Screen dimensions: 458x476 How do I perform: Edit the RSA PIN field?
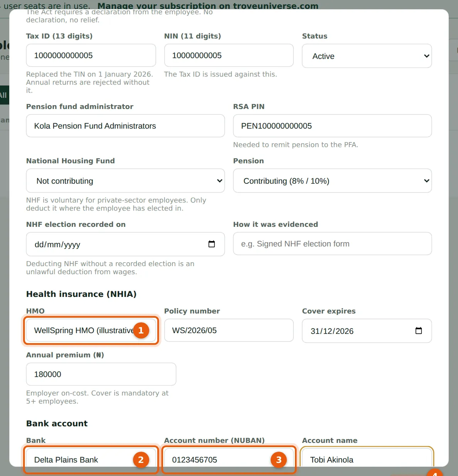click(332, 126)
